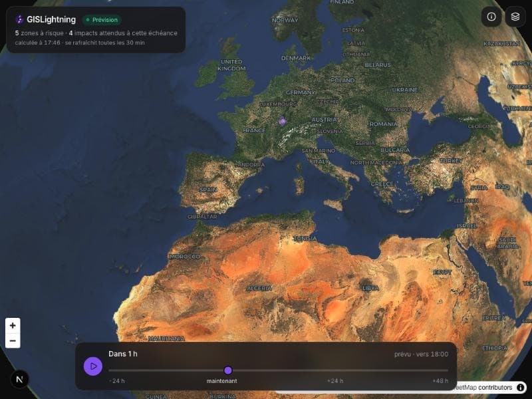Click the +24 h timeline label
Viewport: 532px width, 399px height.
pyautogui.click(x=335, y=380)
